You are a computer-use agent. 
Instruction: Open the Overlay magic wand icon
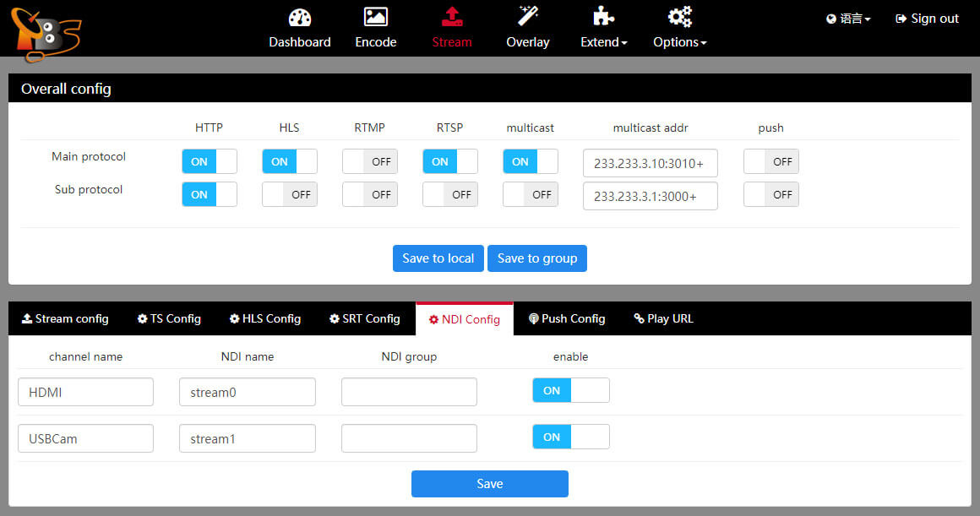coord(528,16)
